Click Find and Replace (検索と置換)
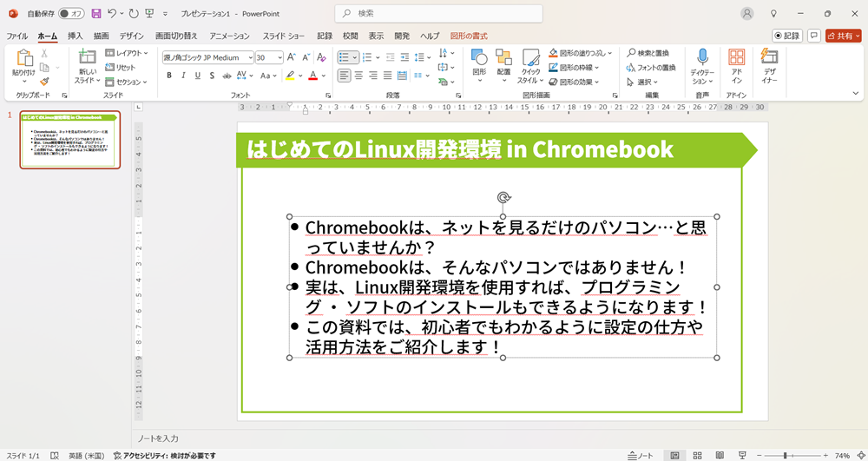The image size is (868, 461). point(648,53)
